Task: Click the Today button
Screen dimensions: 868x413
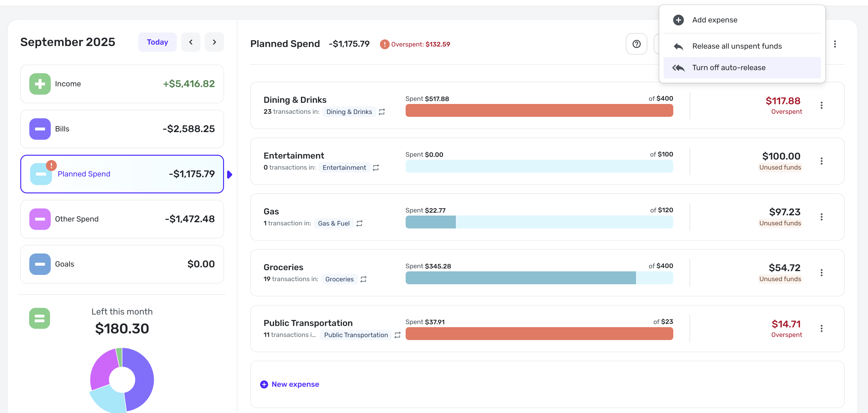Action: coord(157,42)
